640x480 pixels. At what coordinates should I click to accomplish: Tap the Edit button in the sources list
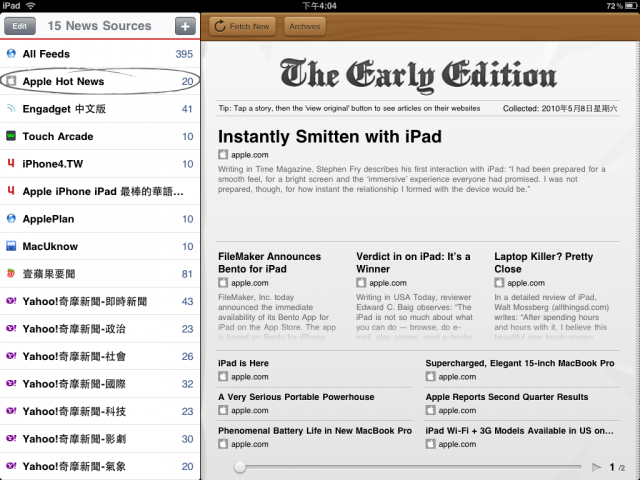20,26
